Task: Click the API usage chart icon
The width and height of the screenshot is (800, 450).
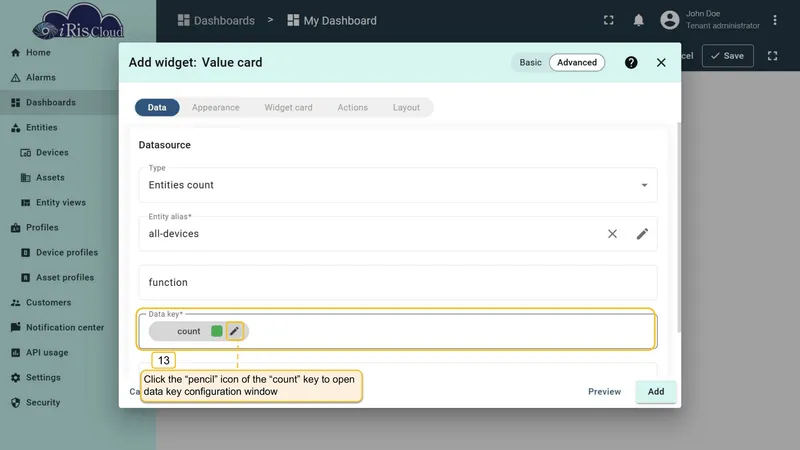Action: tap(15, 353)
